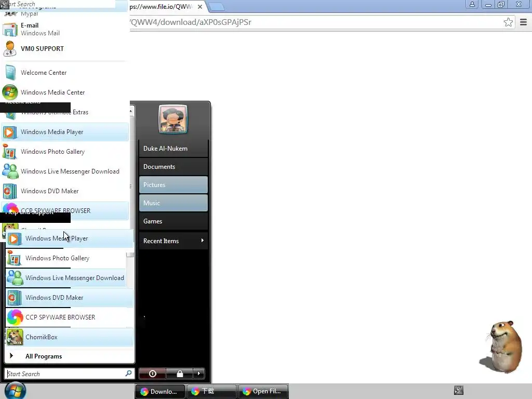532x399 pixels.
Task: Click the browser address bar URL
Action: coord(191,22)
